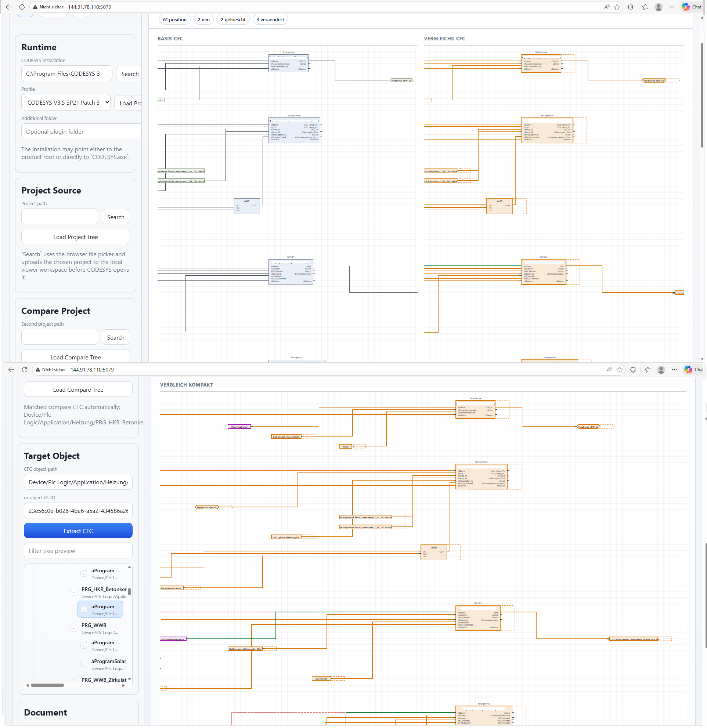Click the favorite star in the top address bar
Image resolution: width=707 pixels, height=728 pixels.
[617, 7]
